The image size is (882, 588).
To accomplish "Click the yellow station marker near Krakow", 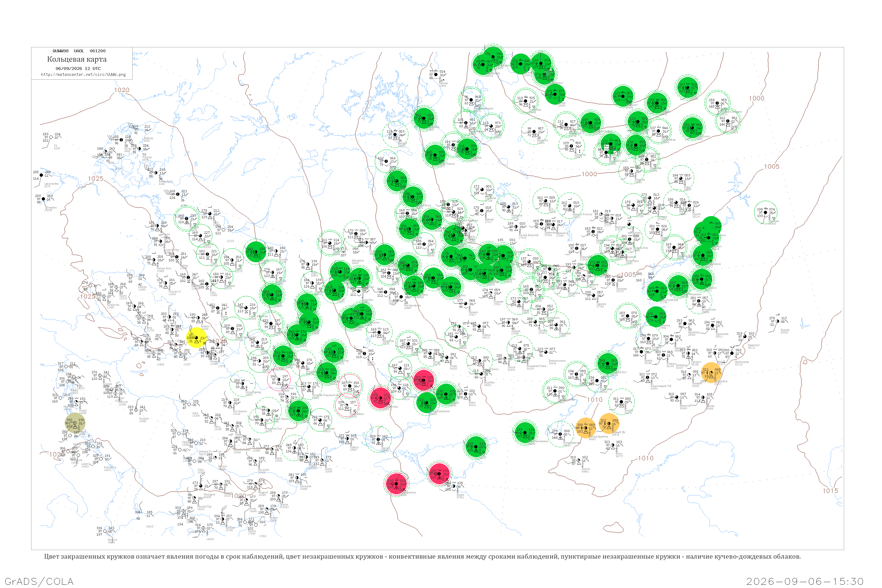I will coord(196,338).
